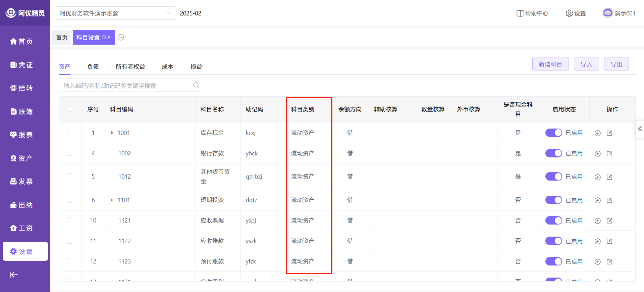Collapse the sidebar with the arrow icon

[x=14, y=275]
